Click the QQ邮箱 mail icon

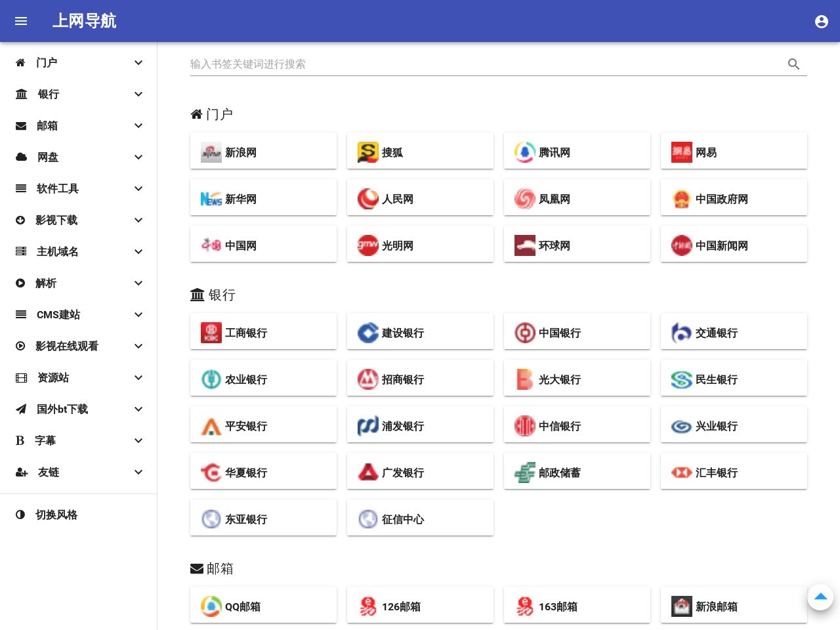click(x=211, y=606)
